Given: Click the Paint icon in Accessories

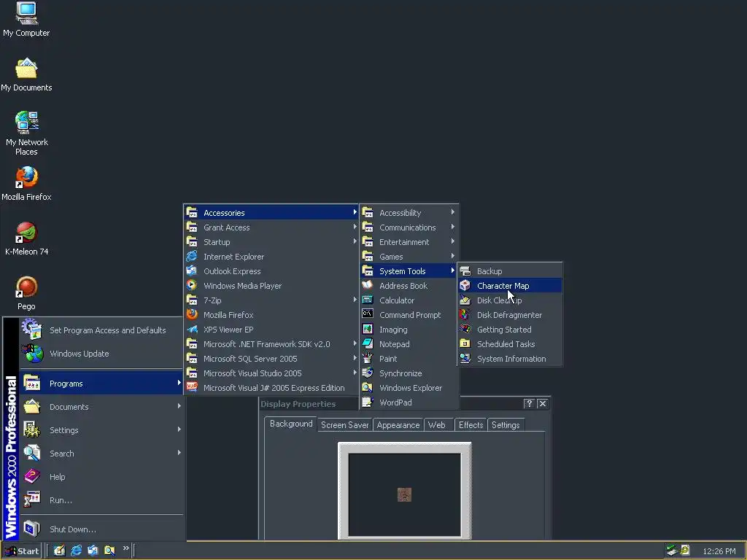Looking at the screenshot, I should [368, 358].
